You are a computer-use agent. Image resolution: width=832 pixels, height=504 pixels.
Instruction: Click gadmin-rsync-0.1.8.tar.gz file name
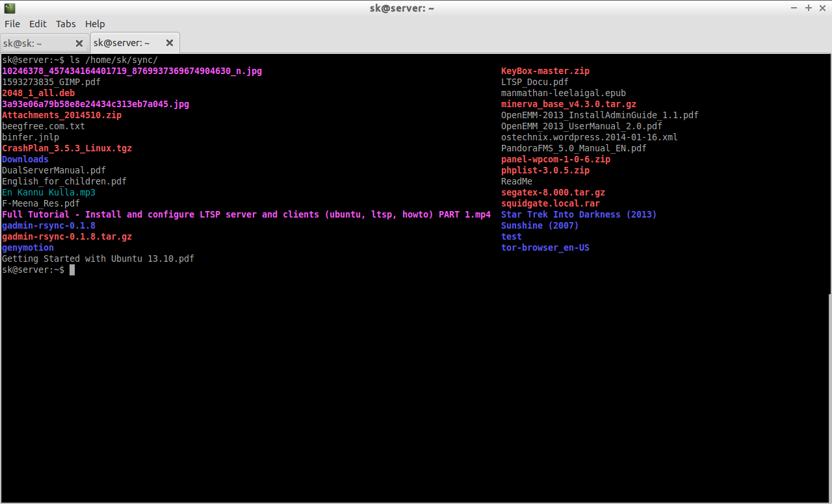pos(67,236)
